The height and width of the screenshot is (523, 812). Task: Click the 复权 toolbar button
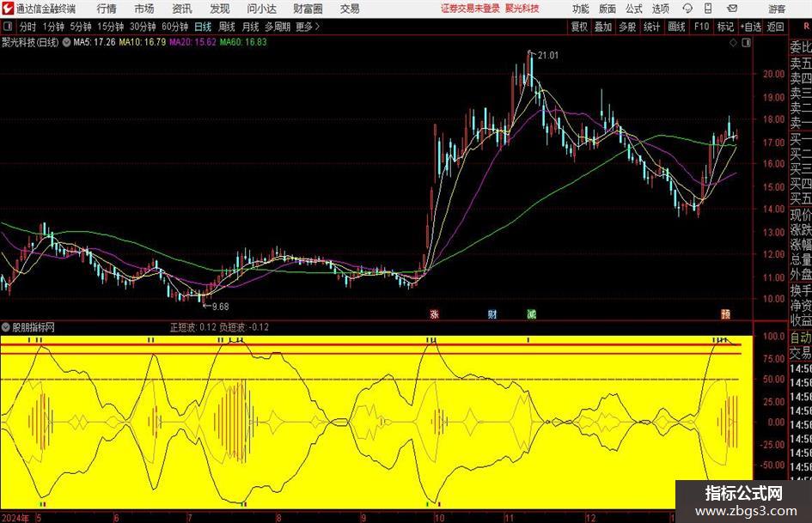[579, 27]
